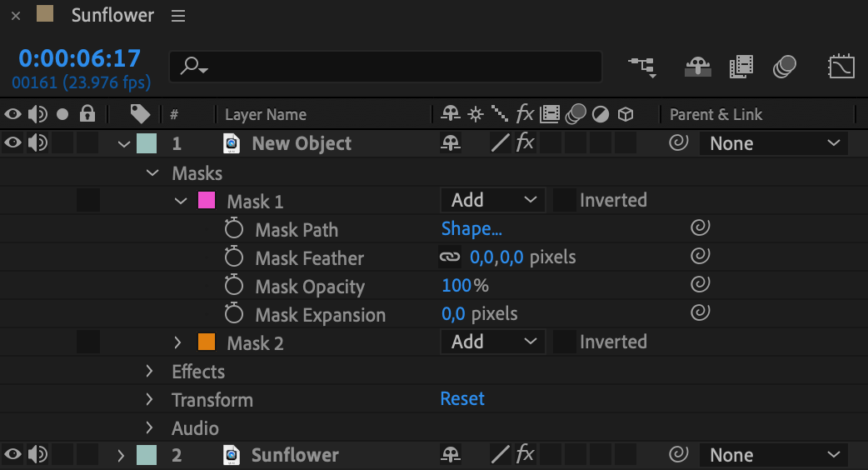The width and height of the screenshot is (868, 470).
Task: Click the Shape... mask path link
Action: [x=471, y=228]
